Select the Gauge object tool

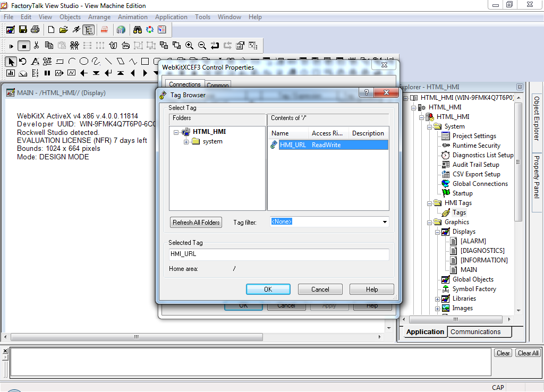23,73
